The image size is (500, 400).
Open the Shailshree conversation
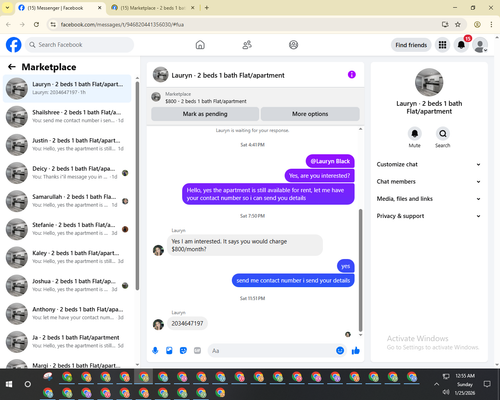pyautogui.click(x=67, y=116)
